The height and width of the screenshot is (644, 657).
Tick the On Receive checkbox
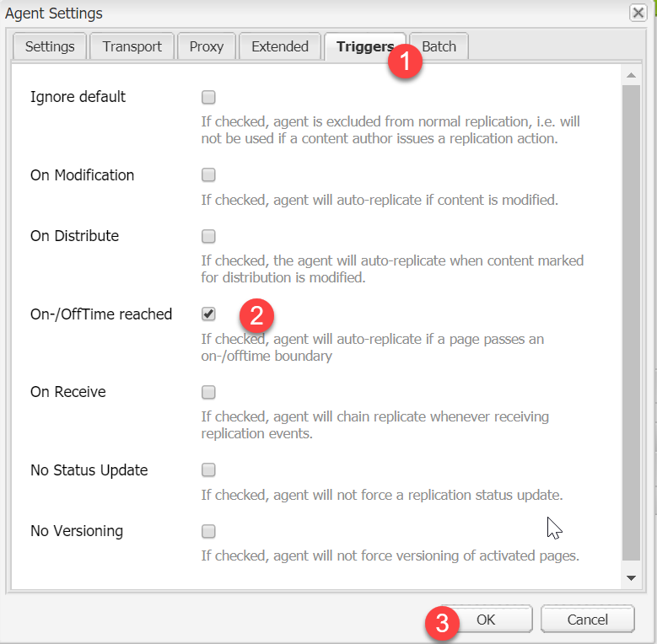tap(208, 392)
